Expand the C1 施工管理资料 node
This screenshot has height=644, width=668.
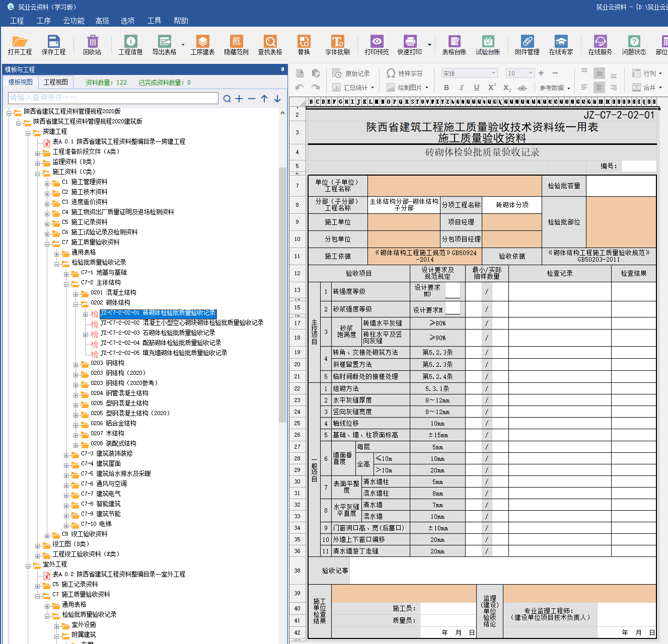pyautogui.click(x=47, y=184)
